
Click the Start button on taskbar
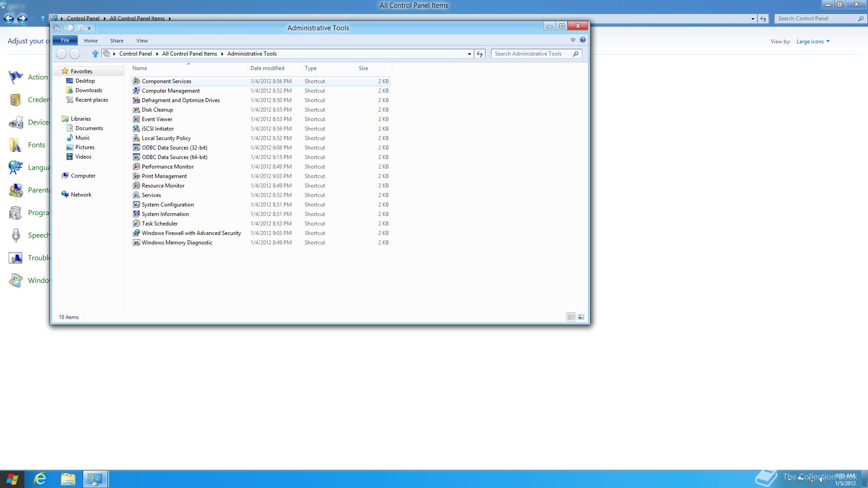(12, 479)
